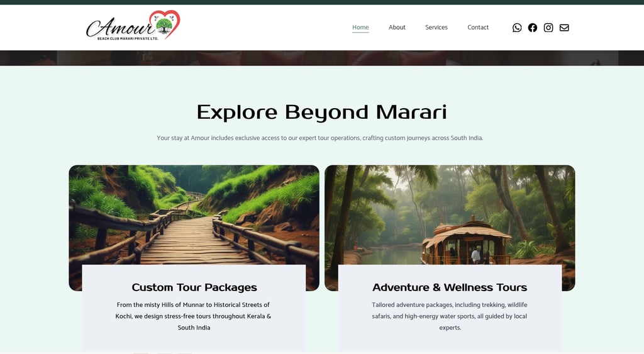Screen dimensions: 644x354
Task: Click the Explore Beyond Marari title
Action: 321,112
